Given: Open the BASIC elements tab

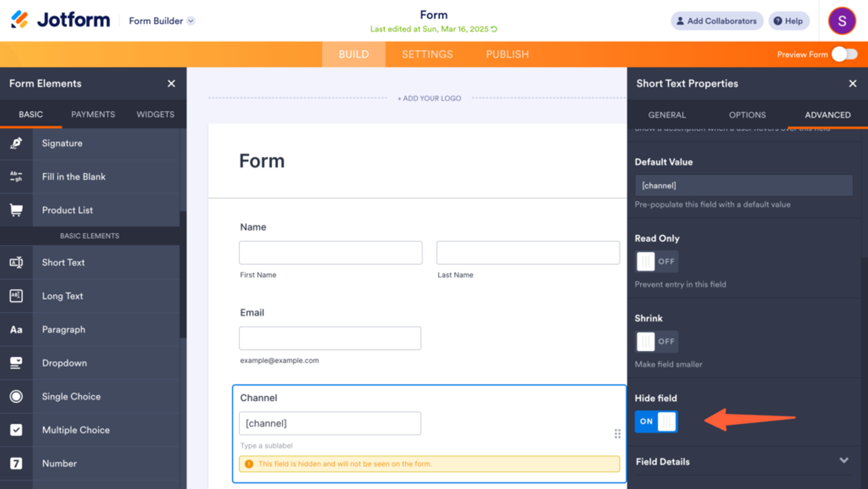Looking at the screenshot, I should pos(31,114).
